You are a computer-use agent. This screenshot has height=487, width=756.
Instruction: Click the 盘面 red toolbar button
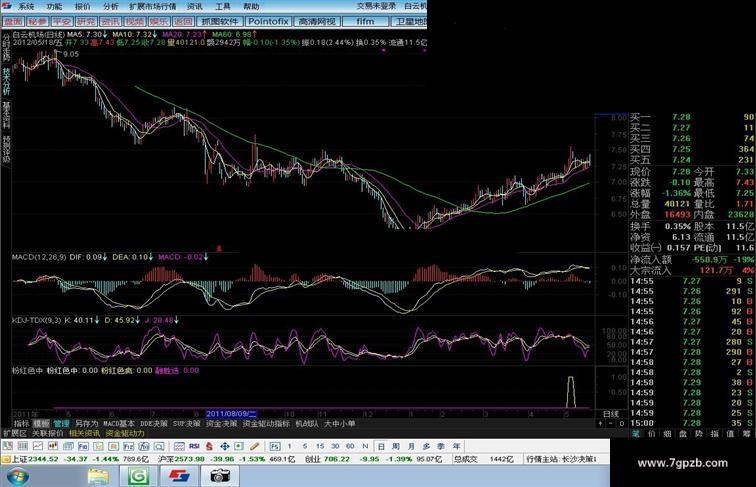(x=13, y=21)
